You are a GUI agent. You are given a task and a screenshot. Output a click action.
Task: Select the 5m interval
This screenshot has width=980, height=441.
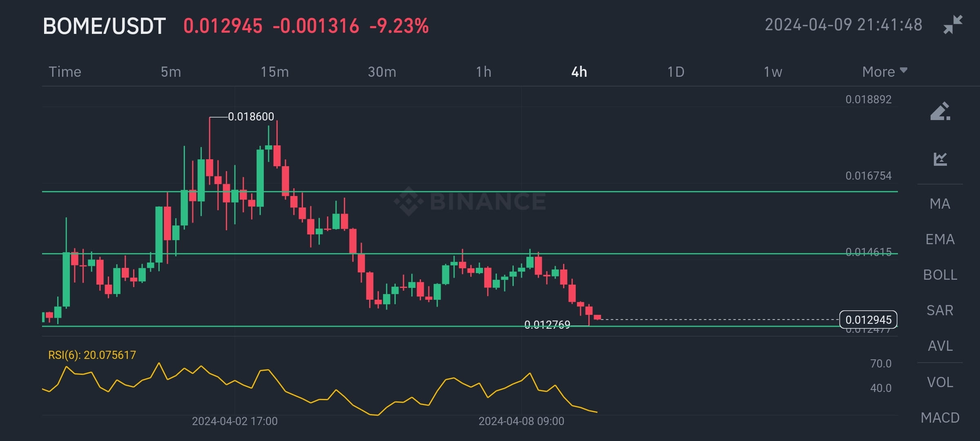[170, 72]
